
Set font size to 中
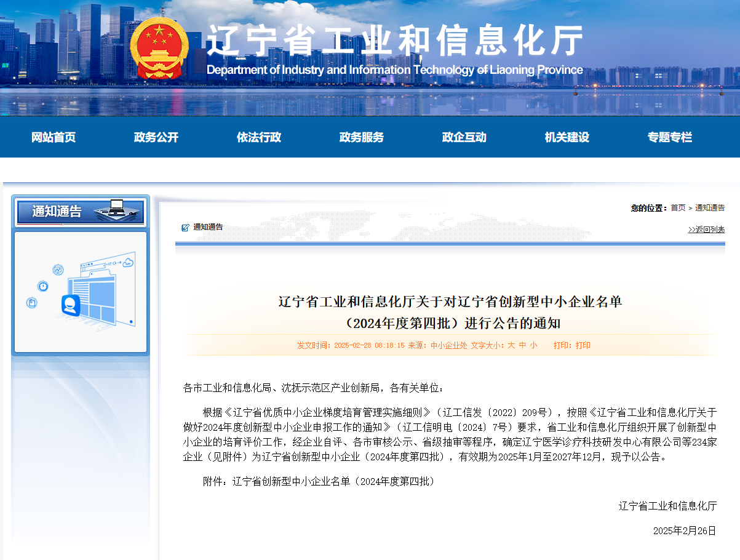point(523,345)
